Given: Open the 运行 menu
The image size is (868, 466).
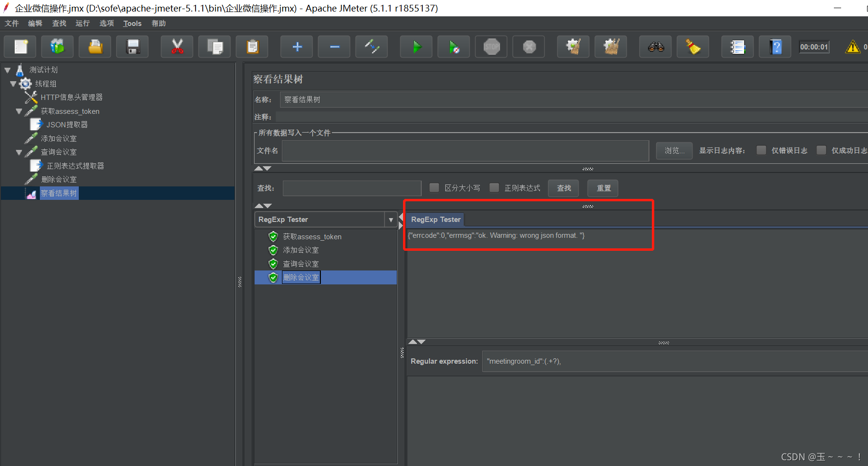Looking at the screenshot, I should (83, 23).
